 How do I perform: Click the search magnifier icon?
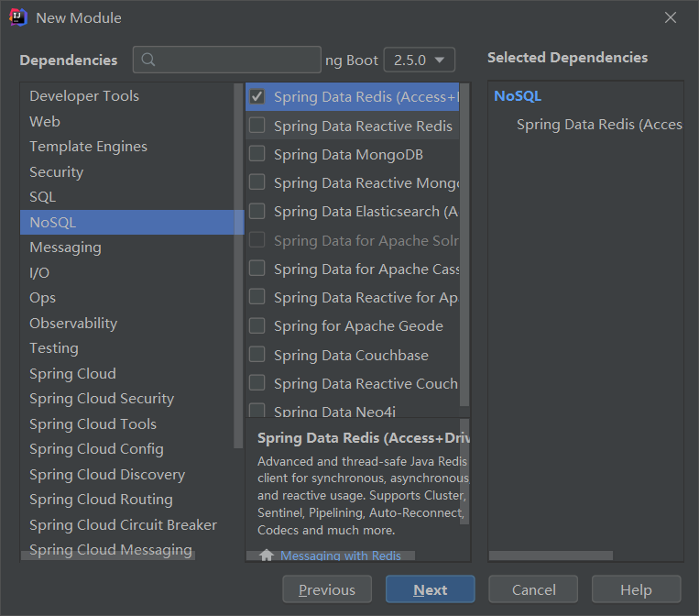pos(148,60)
